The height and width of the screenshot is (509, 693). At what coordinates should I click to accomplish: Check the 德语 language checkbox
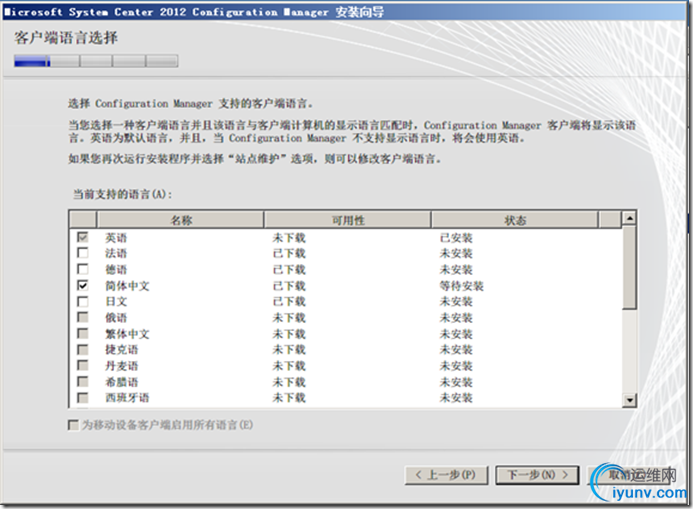(x=83, y=269)
